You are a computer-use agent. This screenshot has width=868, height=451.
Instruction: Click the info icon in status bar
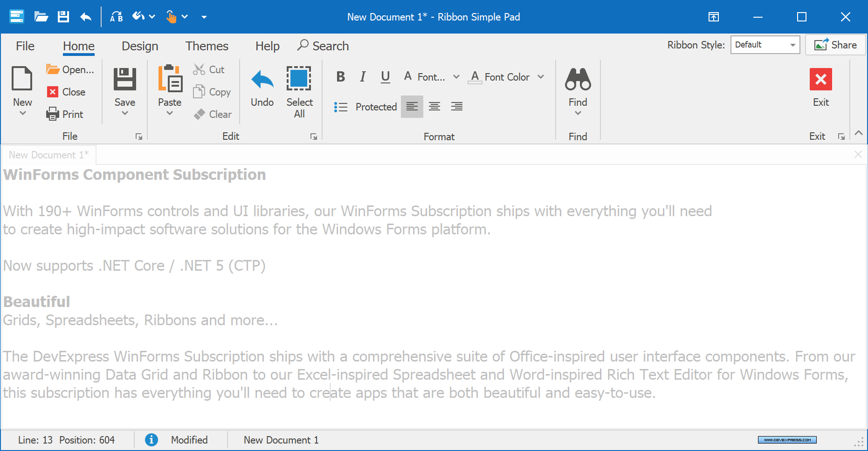click(x=152, y=440)
